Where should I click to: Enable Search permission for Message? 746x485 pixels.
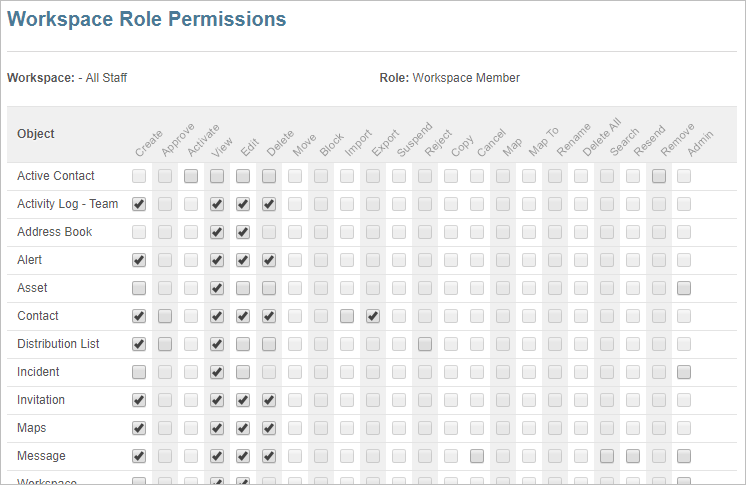(x=607, y=456)
